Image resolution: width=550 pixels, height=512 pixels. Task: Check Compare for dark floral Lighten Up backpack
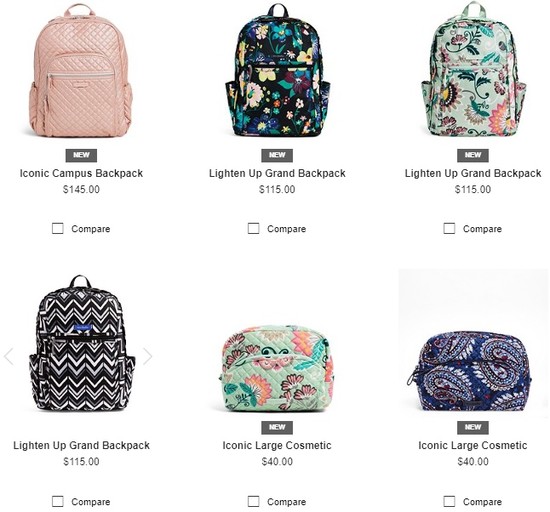(x=253, y=229)
